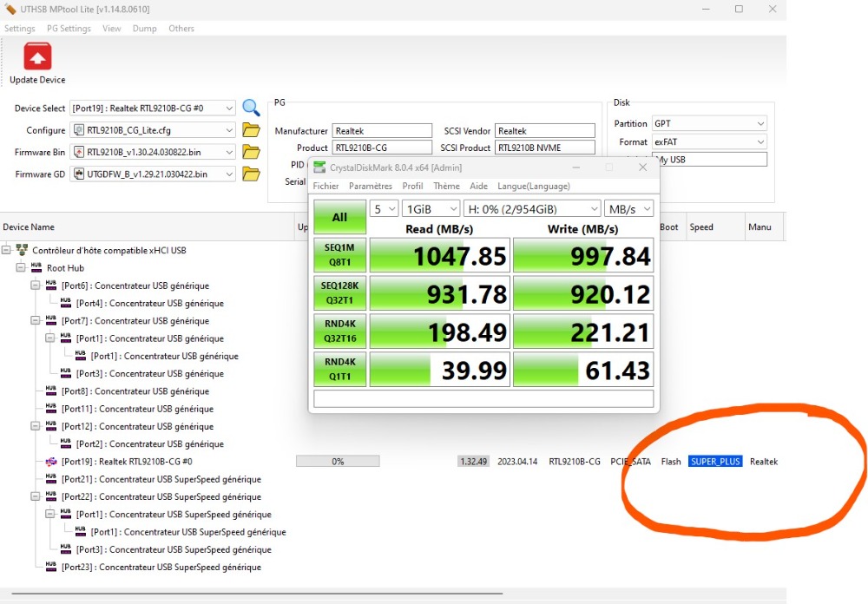Screen dimensions: 868x604
Task: Click the xHCI USB host controller icon
Action: [x=22, y=251]
